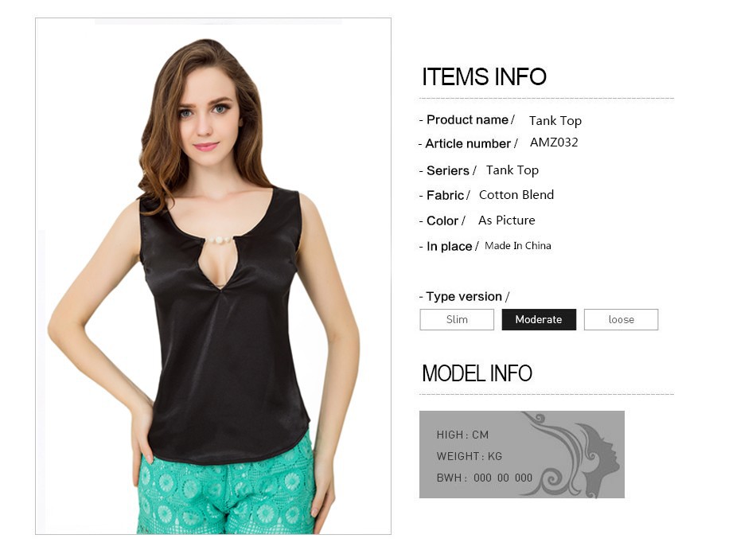Click the ITEMS INFO heading

484,76
